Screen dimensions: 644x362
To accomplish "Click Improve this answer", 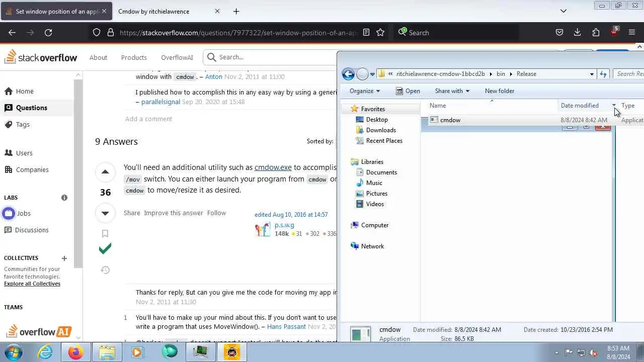I will [174, 213].
